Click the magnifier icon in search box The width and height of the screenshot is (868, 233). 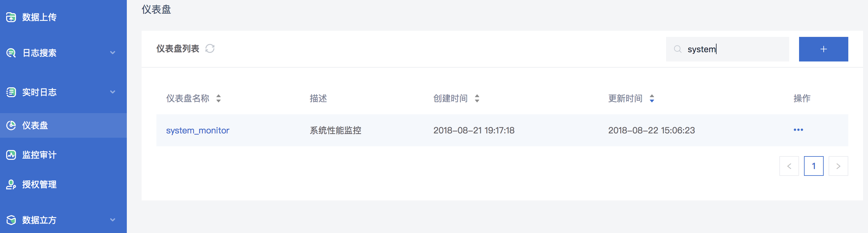677,49
